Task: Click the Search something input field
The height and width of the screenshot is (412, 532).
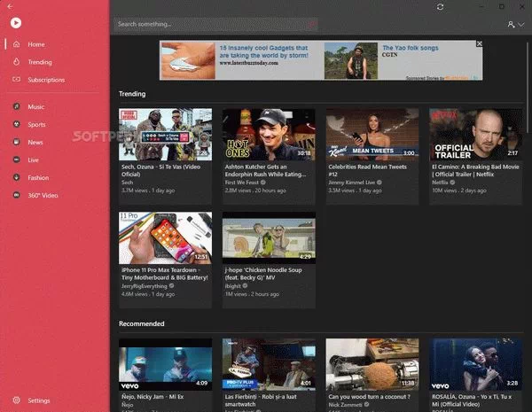Action: [x=213, y=24]
